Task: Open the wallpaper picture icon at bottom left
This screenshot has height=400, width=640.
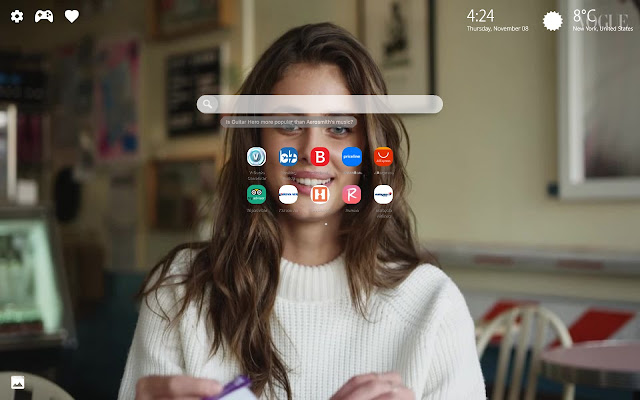Action: [18, 382]
